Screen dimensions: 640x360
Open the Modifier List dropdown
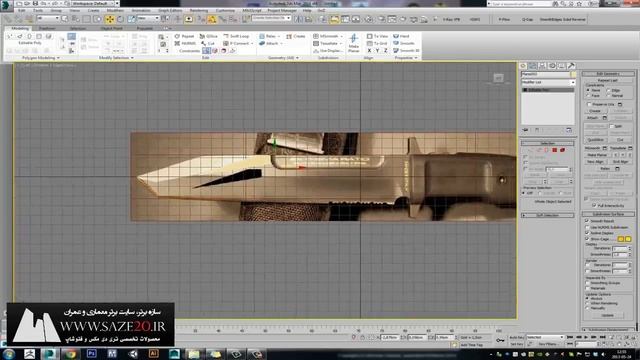point(548,82)
